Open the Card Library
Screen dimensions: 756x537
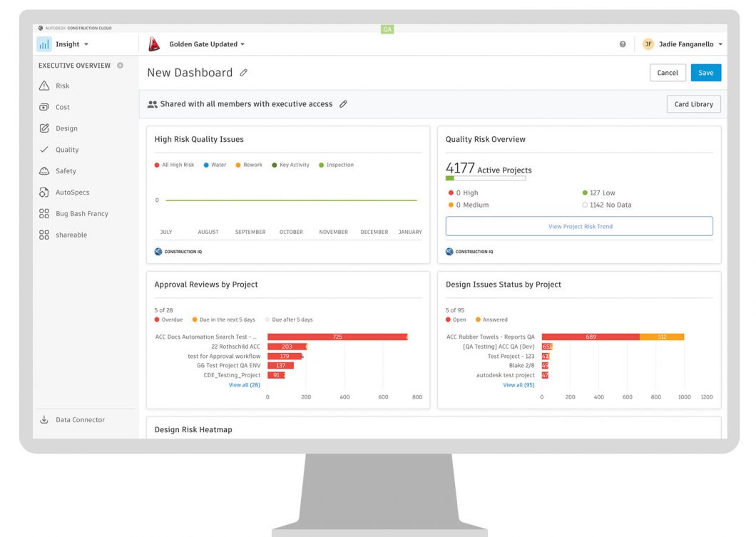click(693, 104)
